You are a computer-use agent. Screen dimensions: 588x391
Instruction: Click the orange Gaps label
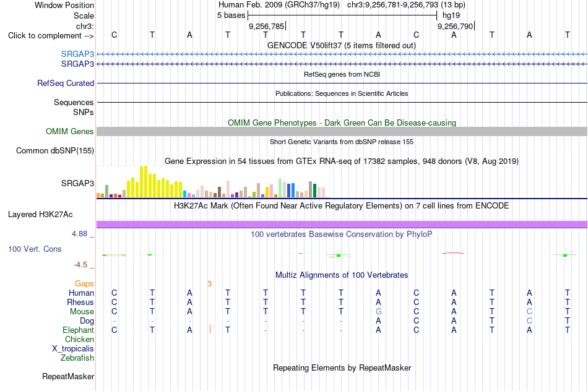(84, 284)
